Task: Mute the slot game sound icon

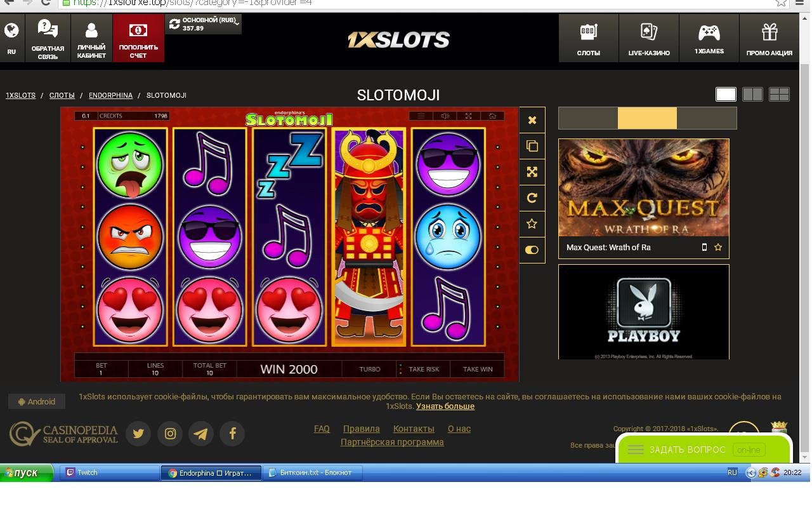Action: coord(445,116)
